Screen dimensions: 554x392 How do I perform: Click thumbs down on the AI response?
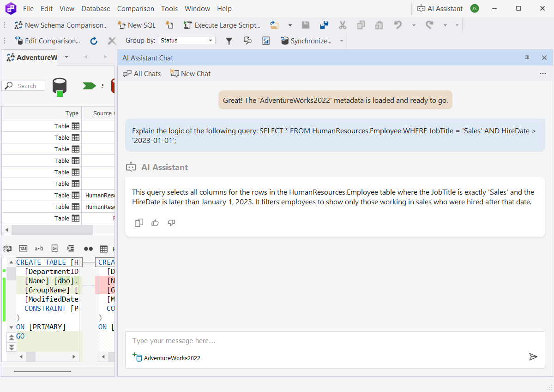171,223
